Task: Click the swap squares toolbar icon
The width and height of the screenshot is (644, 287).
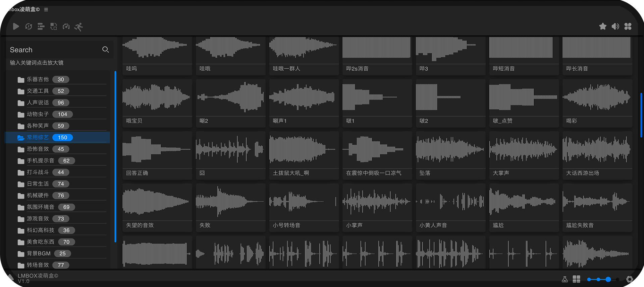Action: tap(54, 26)
